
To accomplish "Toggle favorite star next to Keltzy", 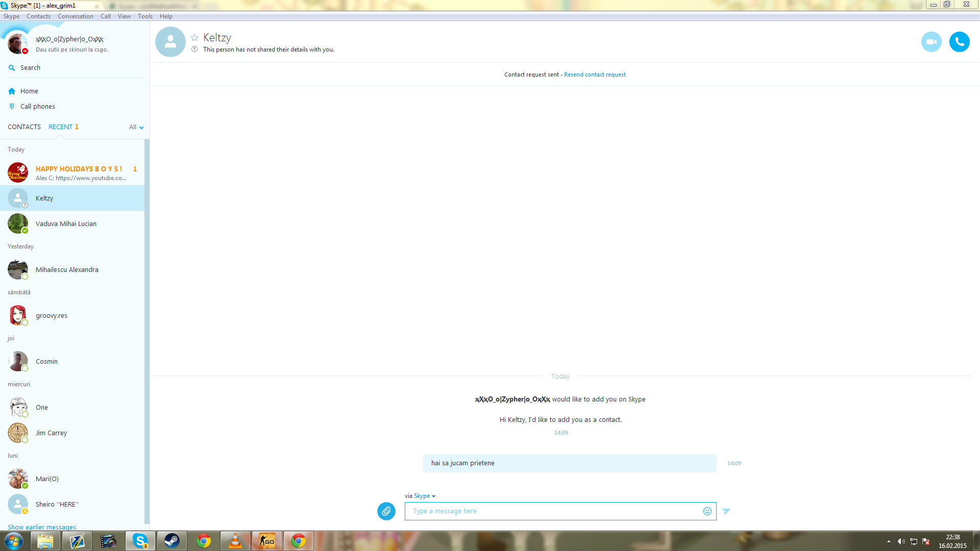I will tap(194, 38).
